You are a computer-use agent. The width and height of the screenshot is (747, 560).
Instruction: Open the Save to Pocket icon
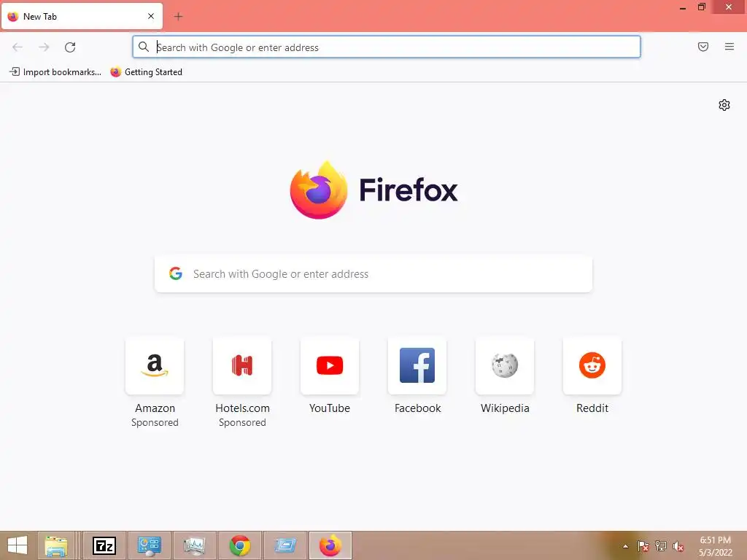[703, 47]
